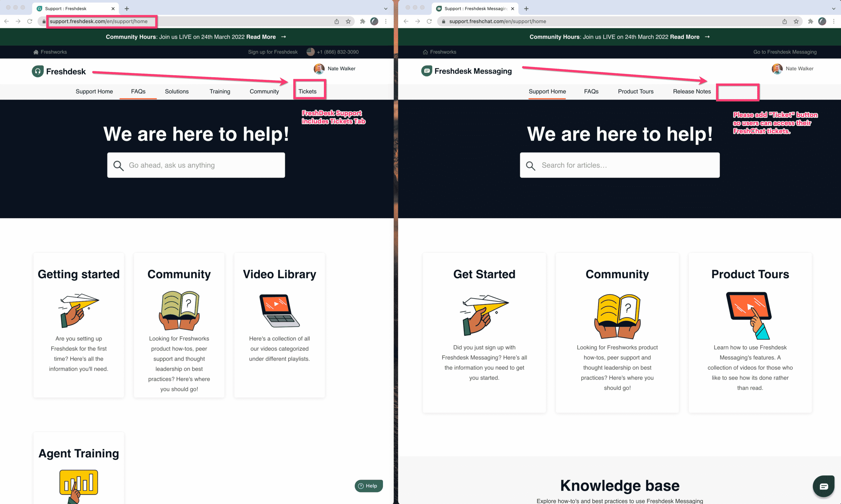Click Sign up for Freshdesk link
The image size is (841, 504).
[273, 52]
